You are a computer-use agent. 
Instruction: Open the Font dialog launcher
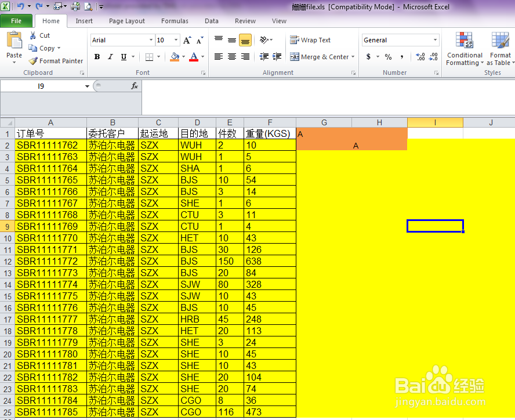pyautogui.click(x=204, y=73)
